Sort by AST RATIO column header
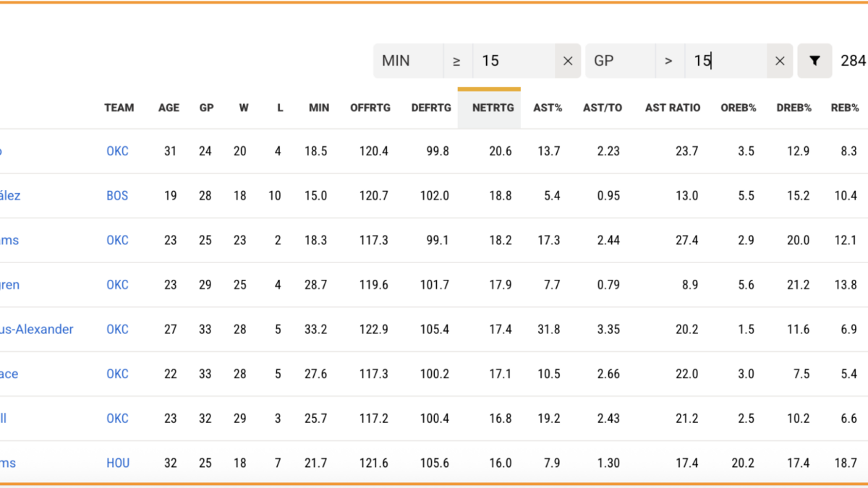Viewport: 868px width, 488px height. point(673,108)
